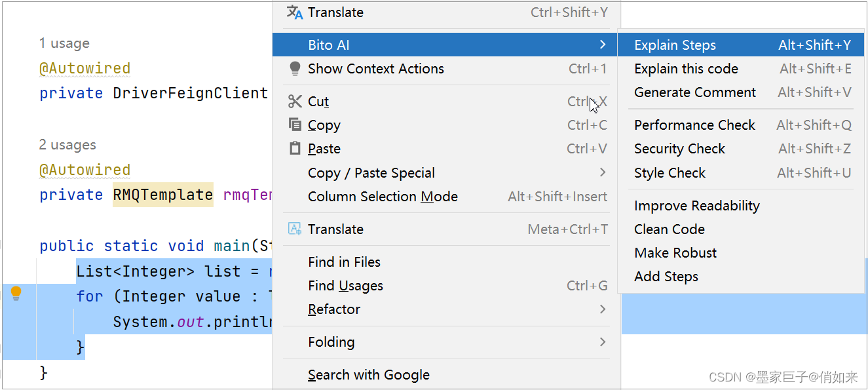This screenshot has height=390, width=868.
Task: Select Explain Steps in Bito submenu
Action: click(x=675, y=45)
